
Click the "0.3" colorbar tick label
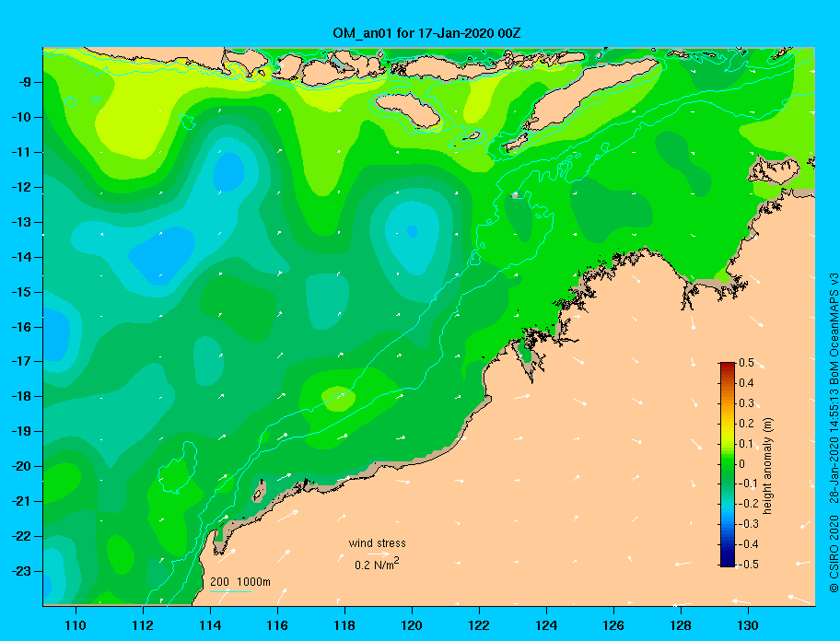pyautogui.click(x=746, y=403)
